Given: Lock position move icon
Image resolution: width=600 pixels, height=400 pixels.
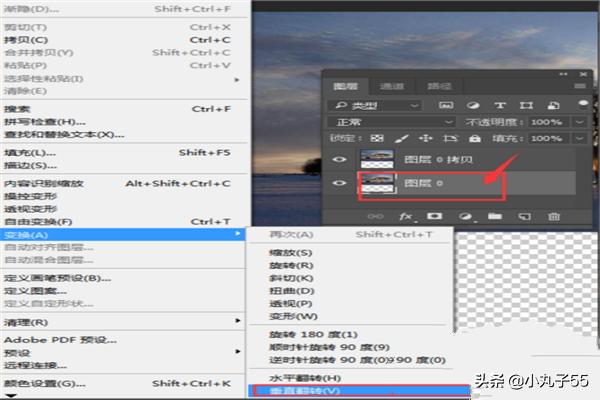Looking at the screenshot, I should (x=426, y=138).
